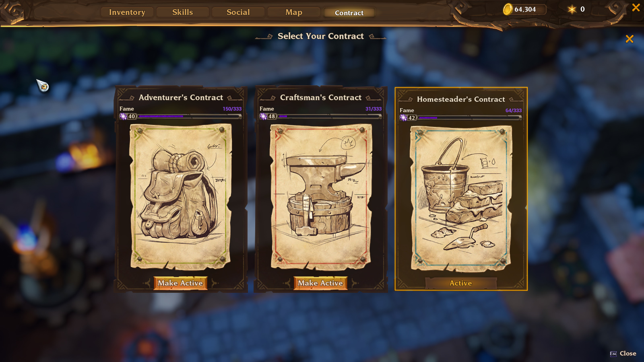The image size is (644, 362).
Task: Close the Select Your Contract panel
Action: coord(630,39)
